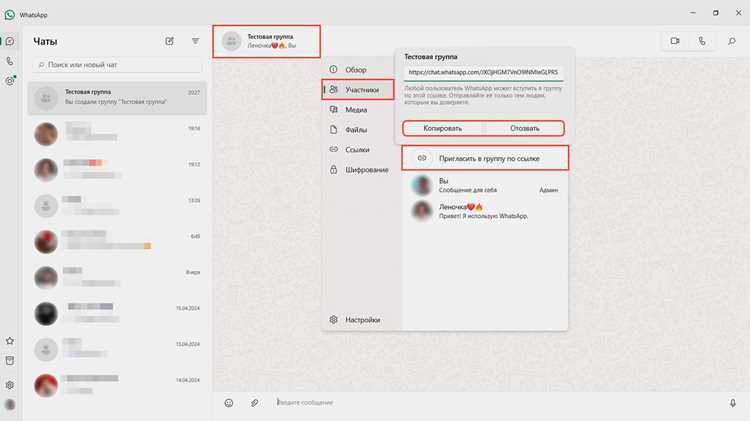Screen dimensions: 750x421
Task: Click the 'Админ' label next to Вы
Action: [x=549, y=190]
